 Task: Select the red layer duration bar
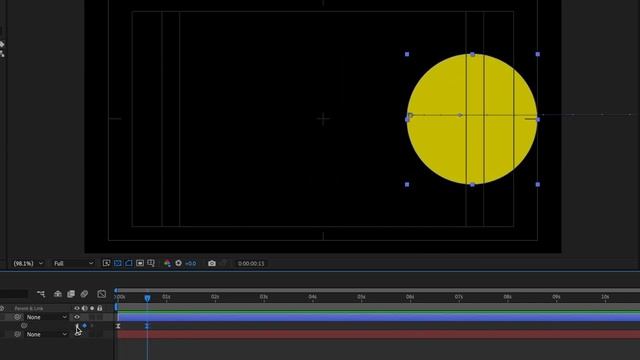(x=378, y=334)
